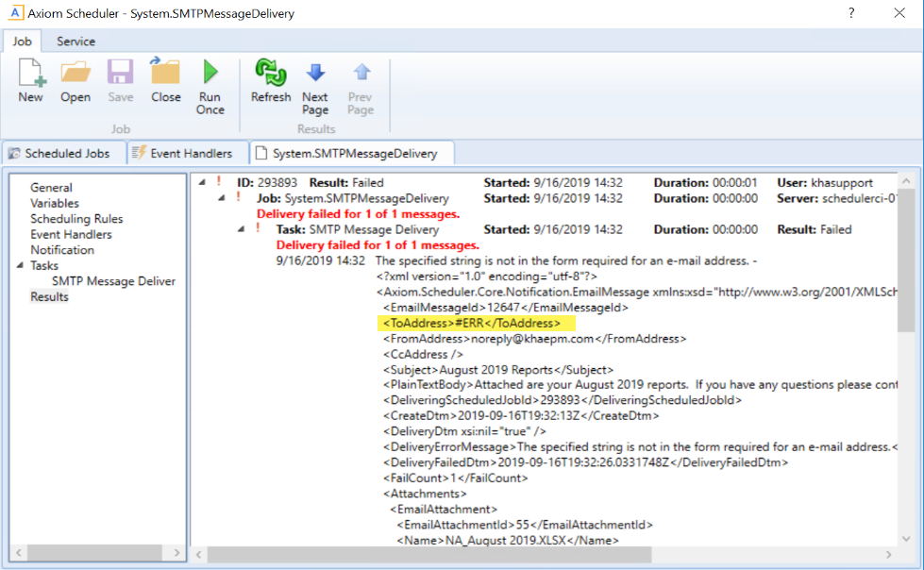Click the CcAddress XML line

pos(423,354)
